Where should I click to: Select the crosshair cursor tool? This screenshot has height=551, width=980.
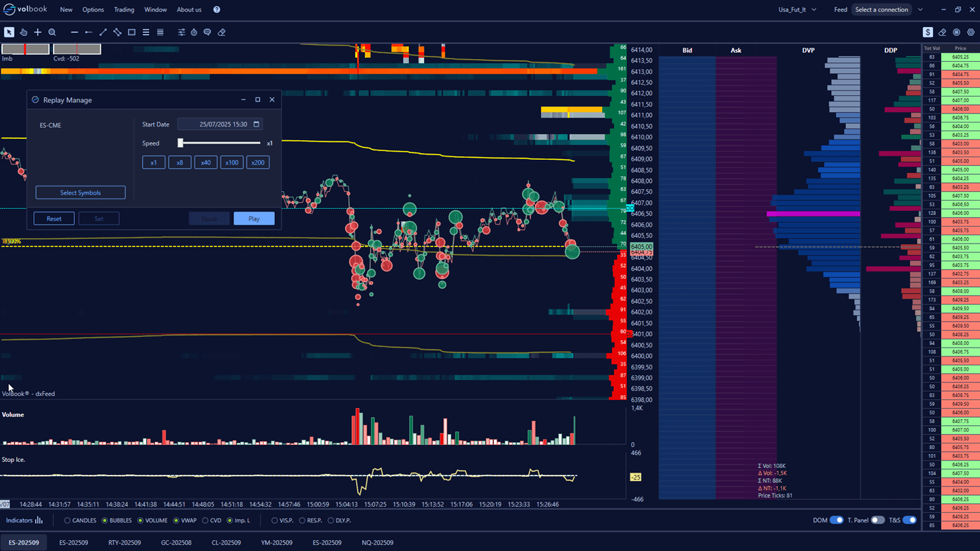tap(37, 32)
